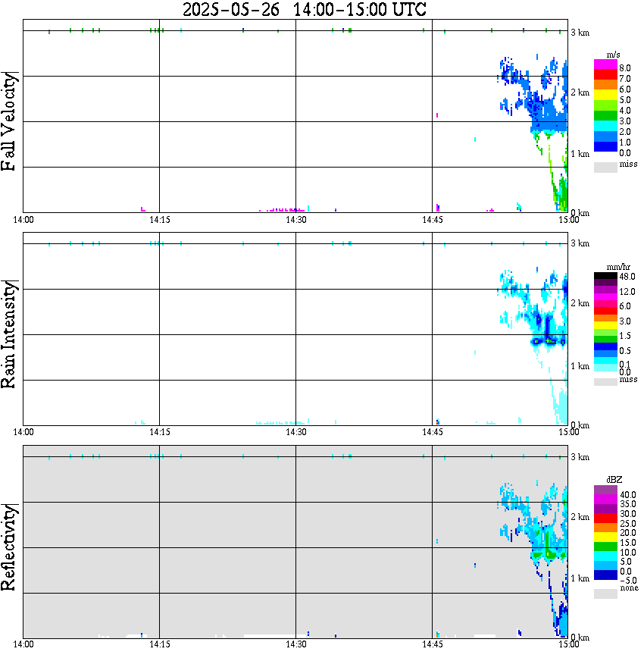Click the 1 km height label of the Rain Intensity panel
This screenshot has height=658, width=644.
click(580, 366)
